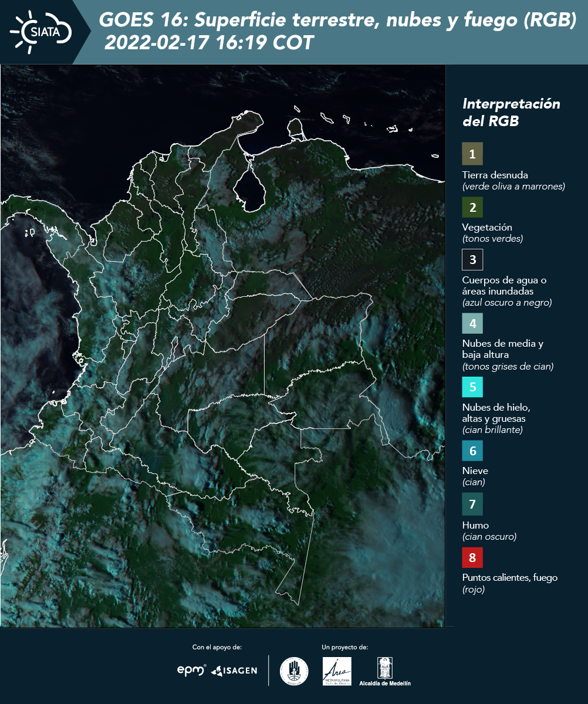Click the label 'Nubes de media y baja altura'
588x704 pixels.
(x=503, y=349)
